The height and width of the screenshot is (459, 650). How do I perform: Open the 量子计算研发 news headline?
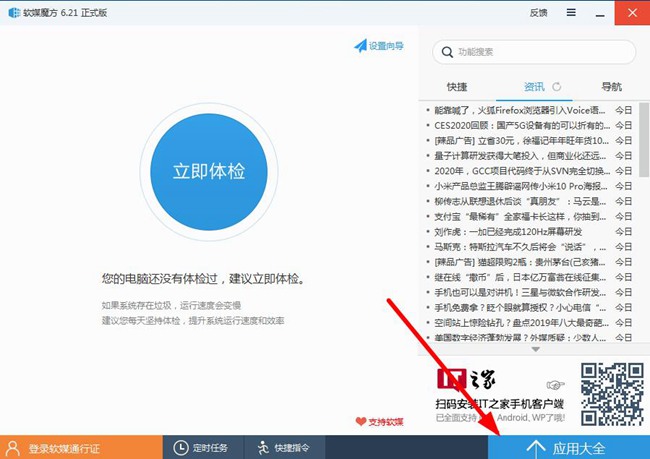(520, 156)
